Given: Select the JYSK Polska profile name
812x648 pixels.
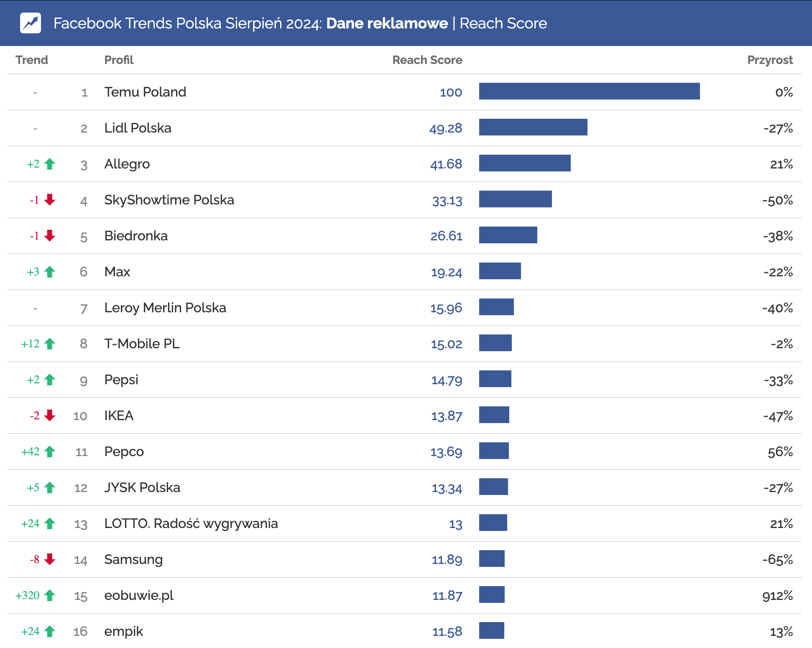Looking at the screenshot, I should click(142, 487).
